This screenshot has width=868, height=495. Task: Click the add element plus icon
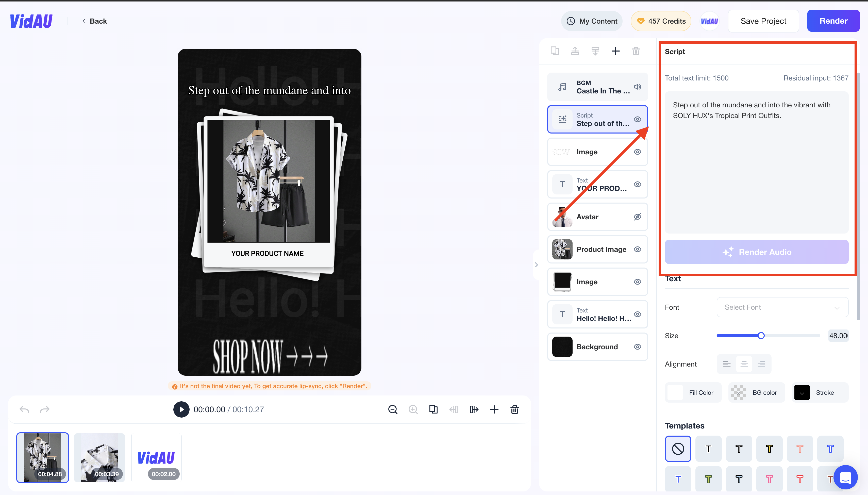pyautogui.click(x=616, y=51)
